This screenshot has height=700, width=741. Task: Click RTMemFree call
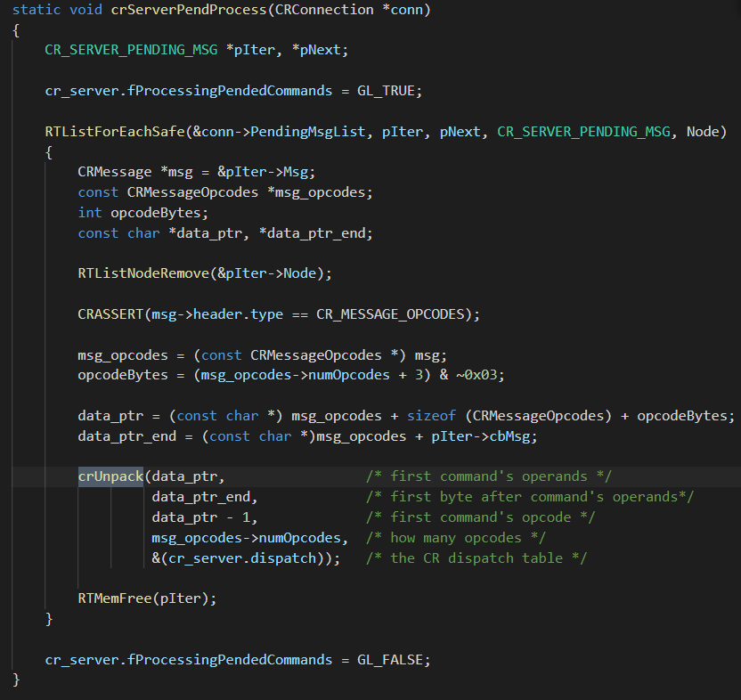pos(114,598)
